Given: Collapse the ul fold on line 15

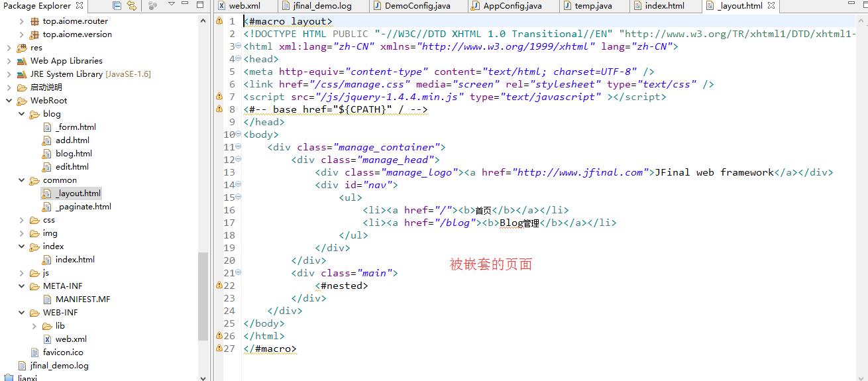Looking at the screenshot, I should [x=239, y=197].
